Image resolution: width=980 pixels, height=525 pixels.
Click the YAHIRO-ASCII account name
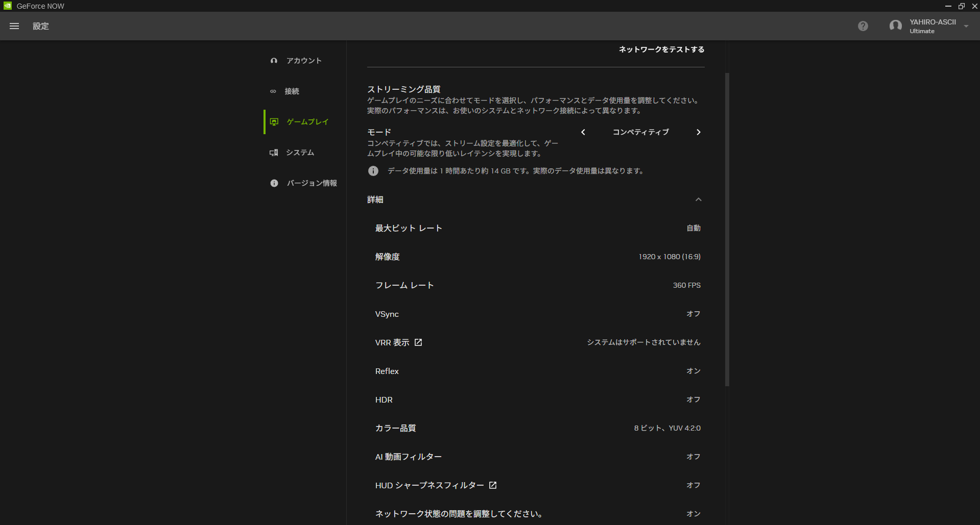tap(933, 22)
